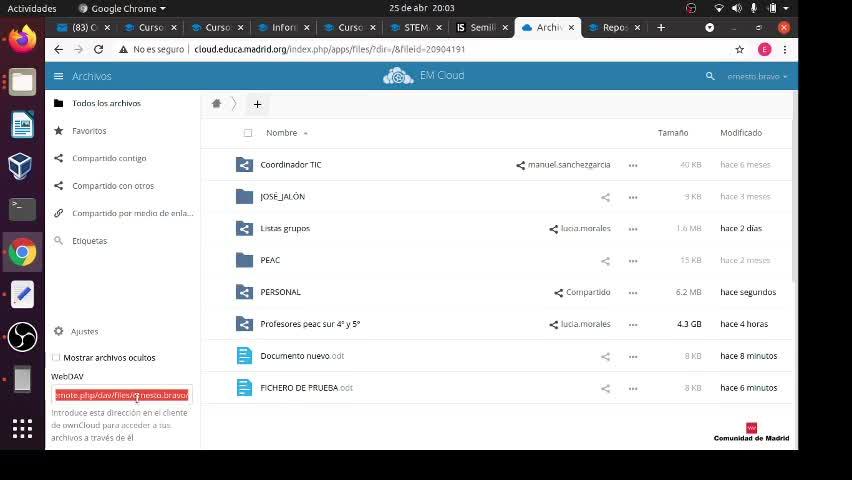Expand the ernesto.bravo user menu
Image resolution: width=852 pixels, height=480 pixels.
click(x=757, y=77)
